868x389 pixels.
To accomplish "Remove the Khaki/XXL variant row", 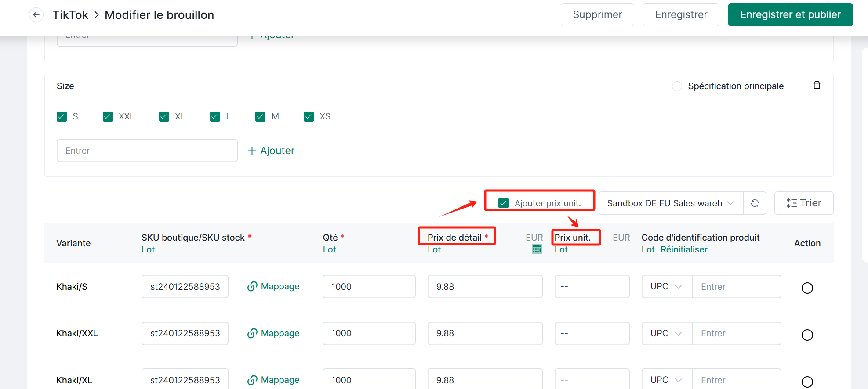I will [807, 335].
